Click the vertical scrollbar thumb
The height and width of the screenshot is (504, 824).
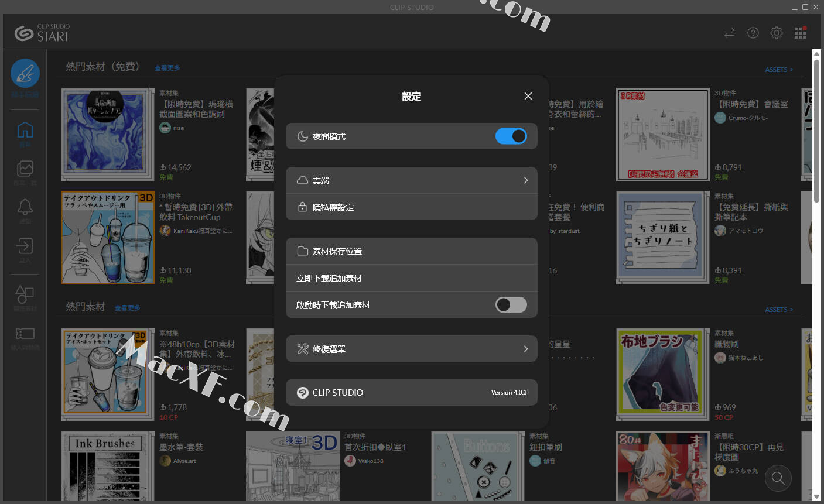816,132
